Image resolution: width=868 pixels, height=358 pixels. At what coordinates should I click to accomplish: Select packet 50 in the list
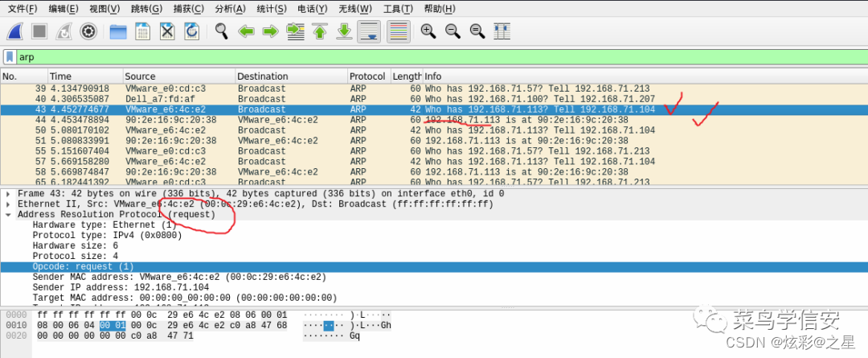434,130
